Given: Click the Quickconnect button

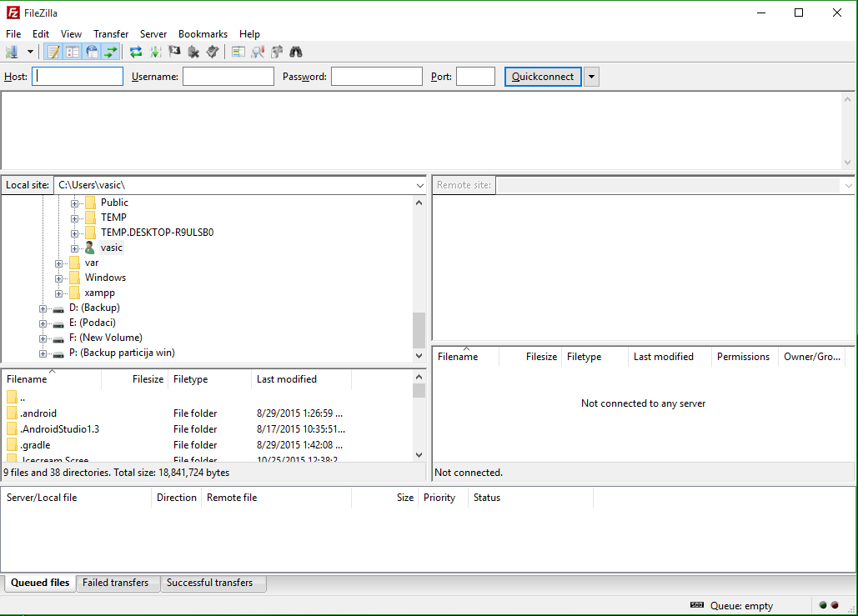Looking at the screenshot, I should point(543,77).
